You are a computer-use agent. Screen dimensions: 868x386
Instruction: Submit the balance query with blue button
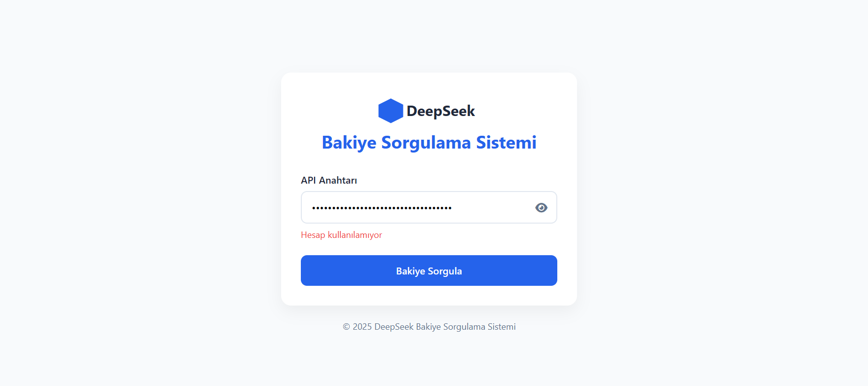pos(429,270)
